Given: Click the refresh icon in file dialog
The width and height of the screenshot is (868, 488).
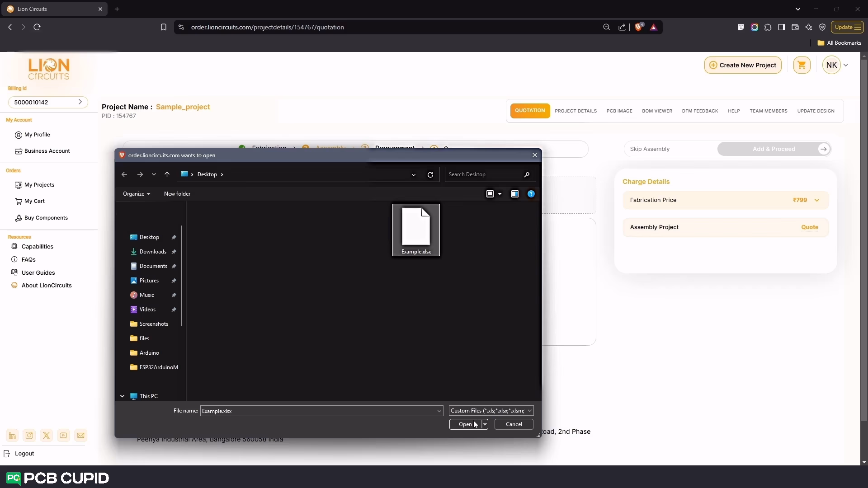Looking at the screenshot, I should [430, 174].
